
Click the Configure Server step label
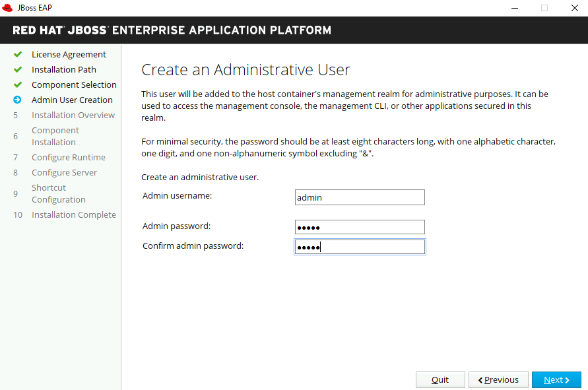point(64,172)
